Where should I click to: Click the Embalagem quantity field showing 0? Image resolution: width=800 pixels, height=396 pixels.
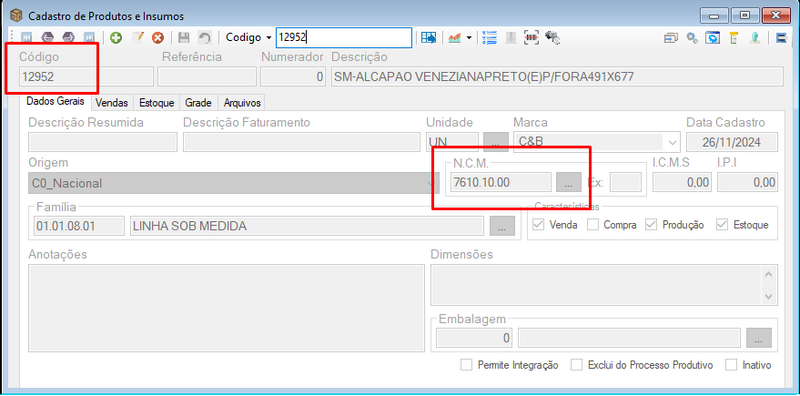[474, 338]
